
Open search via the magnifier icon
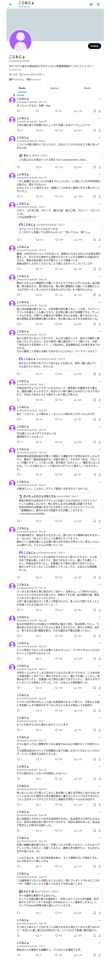click(x=98, y=4)
